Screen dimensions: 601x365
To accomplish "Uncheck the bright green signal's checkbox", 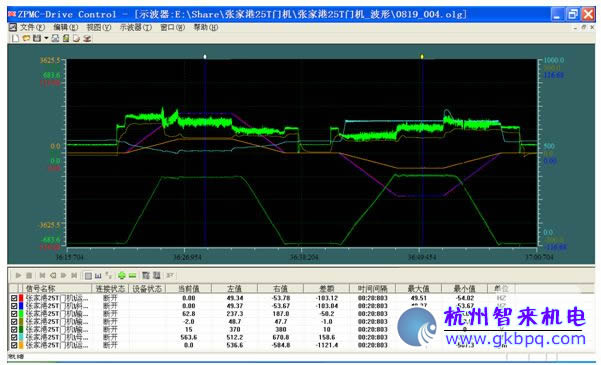I will coord(14,314).
